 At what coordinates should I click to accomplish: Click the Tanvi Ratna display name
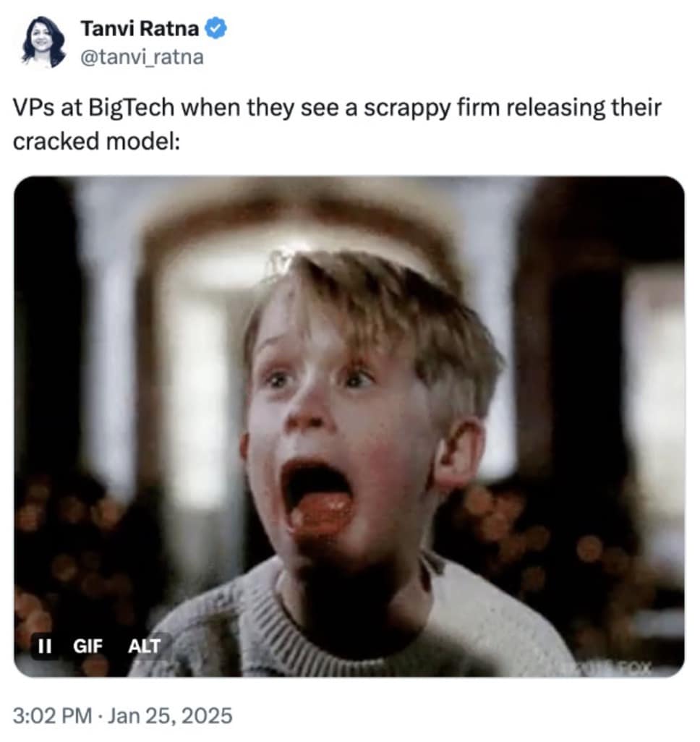[x=140, y=28]
